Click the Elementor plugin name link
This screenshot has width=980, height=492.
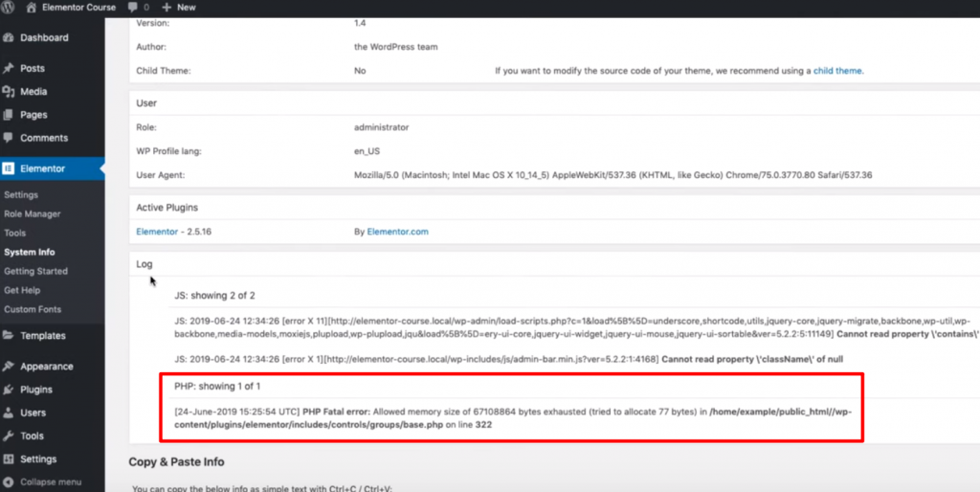157,232
